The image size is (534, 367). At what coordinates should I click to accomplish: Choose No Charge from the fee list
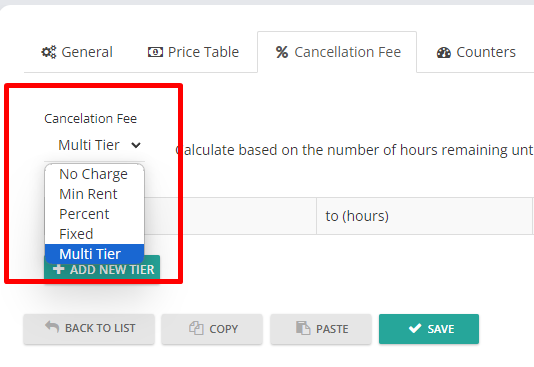pos(94,174)
